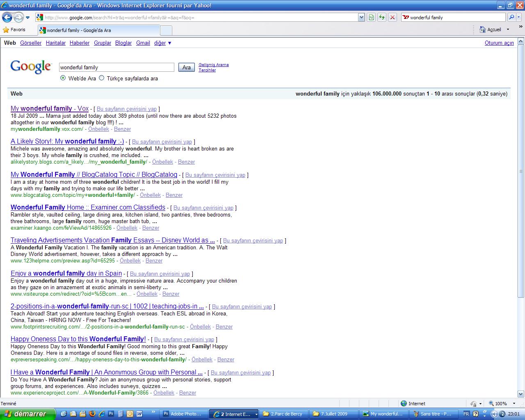
Task: Expand the 100% zoom level dropdown
Action: (513, 404)
